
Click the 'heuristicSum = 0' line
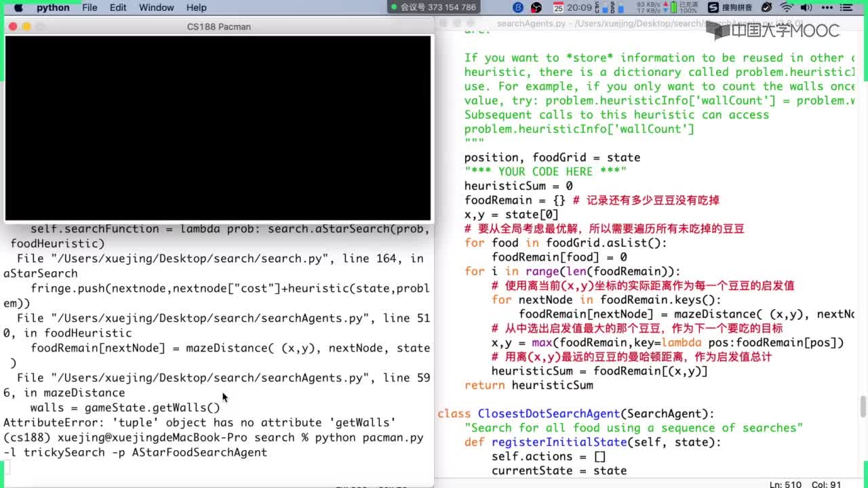(x=518, y=186)
